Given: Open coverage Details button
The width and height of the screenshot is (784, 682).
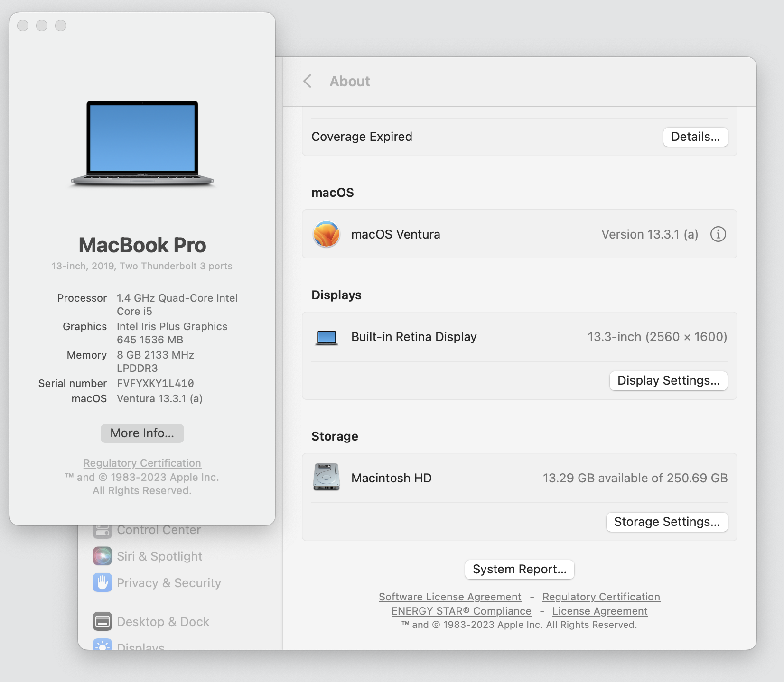Looking at the screenshot, I should [695, 137].
